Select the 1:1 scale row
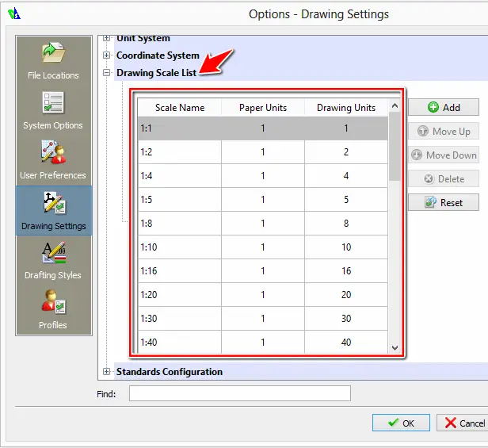Screen dimensions: 488x448 point(263,128)
